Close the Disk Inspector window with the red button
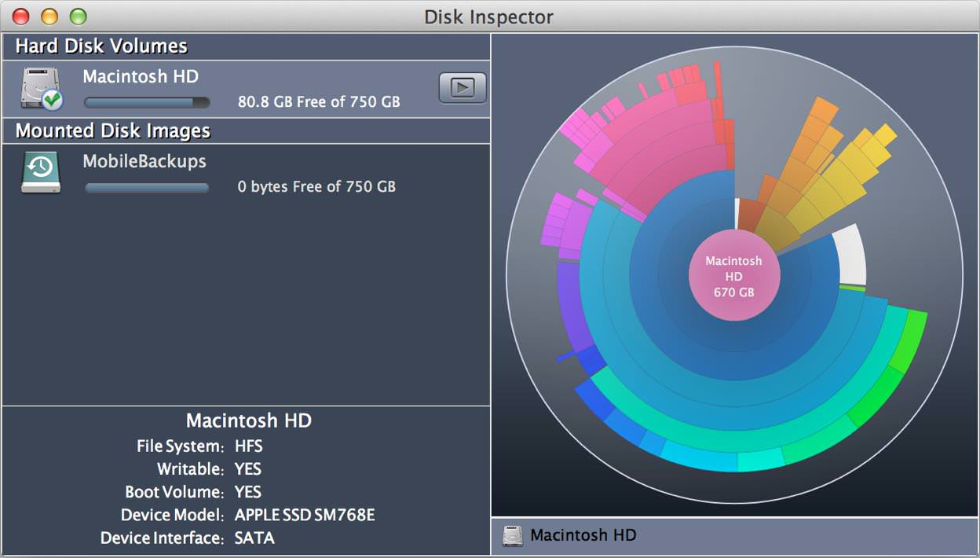 point(21,17)
